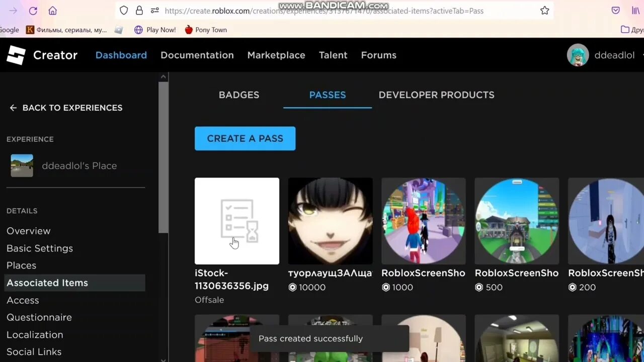Open Questionnaire in the sidebar
The width and height of the screenshot is (644, 362).
point(39,317)
